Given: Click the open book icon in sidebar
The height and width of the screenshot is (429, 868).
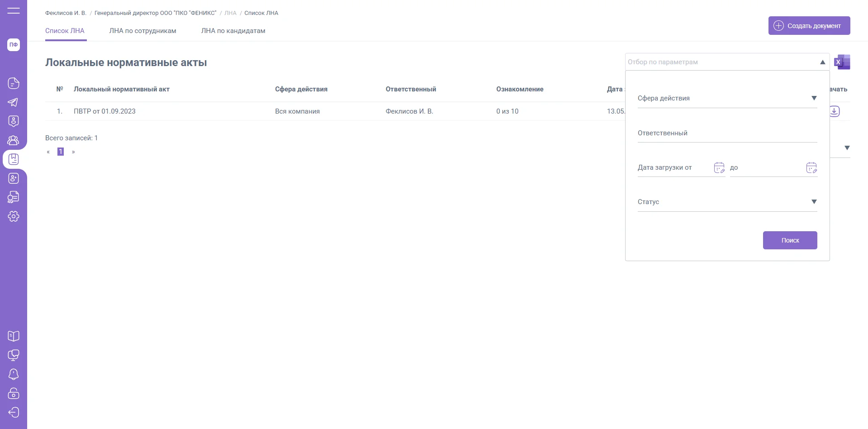Looking at the screenshot, I should [14, 336].
